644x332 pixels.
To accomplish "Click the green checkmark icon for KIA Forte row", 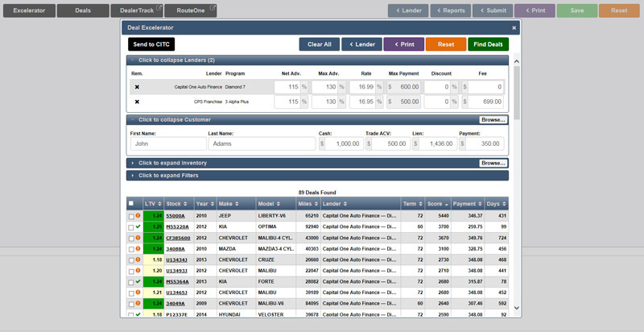I will point(138,281).
